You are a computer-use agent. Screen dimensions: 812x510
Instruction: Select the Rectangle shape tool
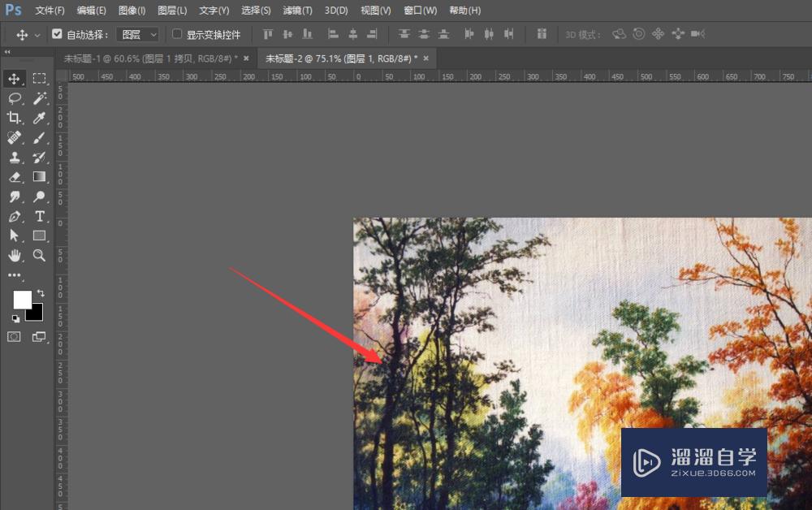39,236
